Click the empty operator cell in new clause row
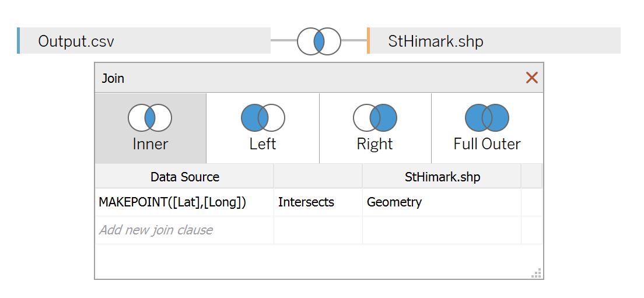The image size is (644, 298). point(318,230)
